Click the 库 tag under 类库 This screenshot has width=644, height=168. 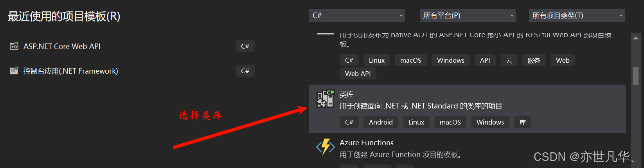tap(522, 122)
